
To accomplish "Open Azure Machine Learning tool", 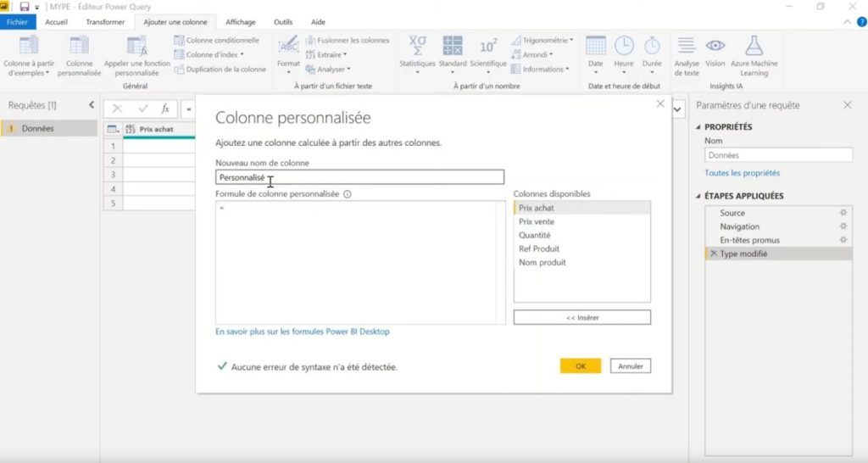I will point(754,55).
